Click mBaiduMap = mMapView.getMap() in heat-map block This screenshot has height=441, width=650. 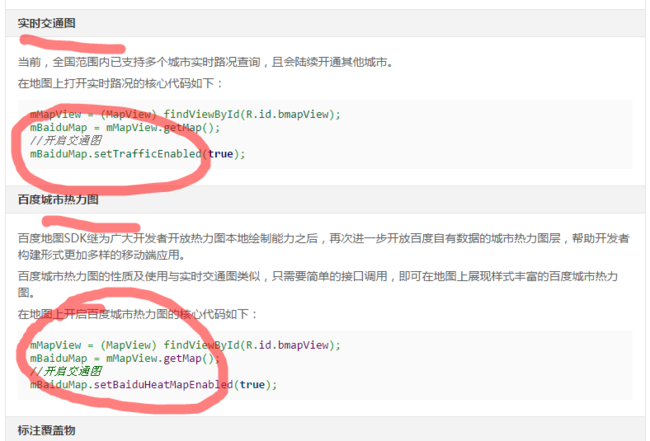125,358
